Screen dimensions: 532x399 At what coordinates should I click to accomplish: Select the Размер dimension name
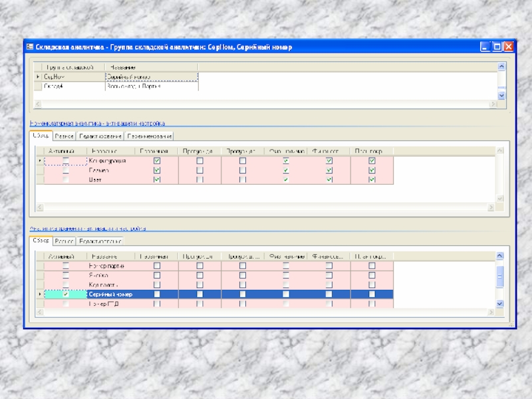pos(98,170)
